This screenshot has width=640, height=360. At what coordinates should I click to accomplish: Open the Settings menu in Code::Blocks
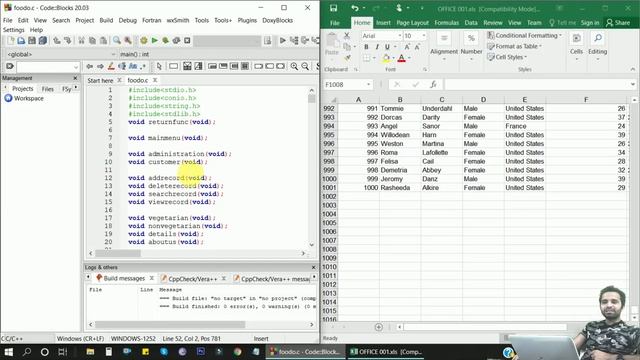(x=13, y=30)
